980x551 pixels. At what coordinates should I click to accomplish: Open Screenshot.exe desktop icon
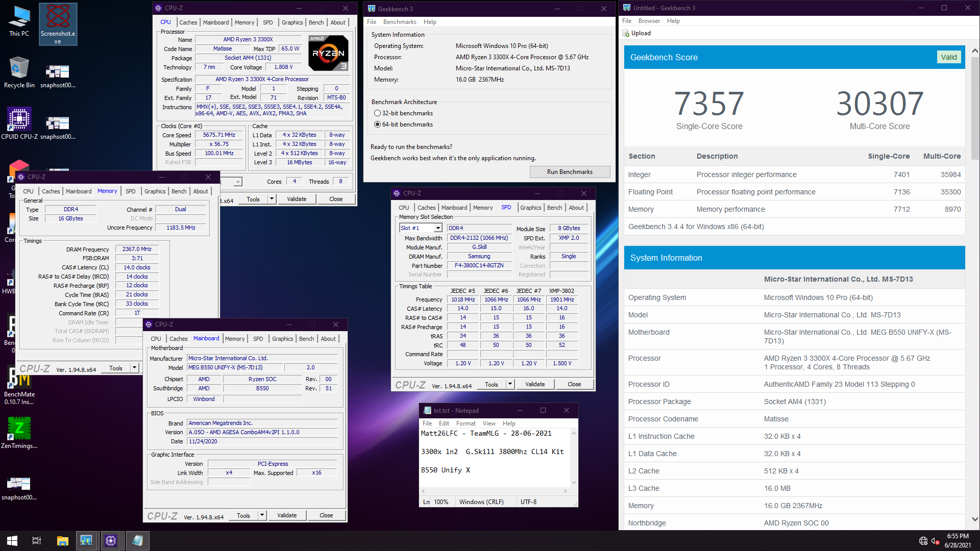(58, 24)
